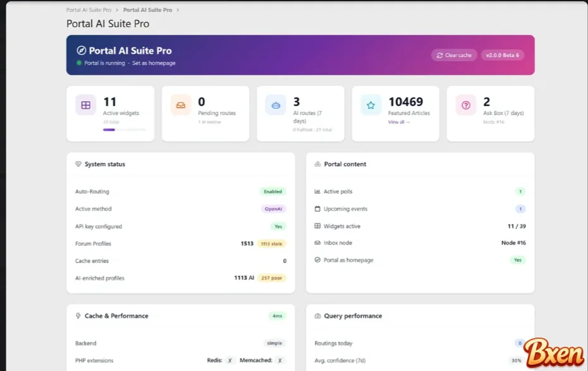Click the Yes badge for Portal as homepage
588x371 pixels.
coord(518,260)
